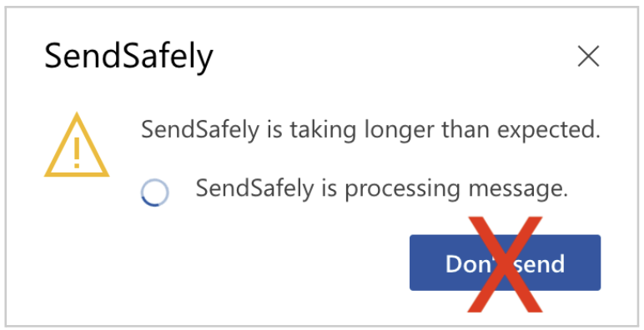Click the yellow warning triangle icon
644x330 pixels.
pos(77,145)
